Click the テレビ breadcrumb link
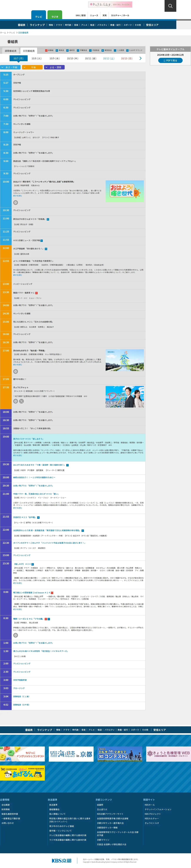Image resolution: width=191 pixels, height=868 pixels. click(x=12, y=33)
